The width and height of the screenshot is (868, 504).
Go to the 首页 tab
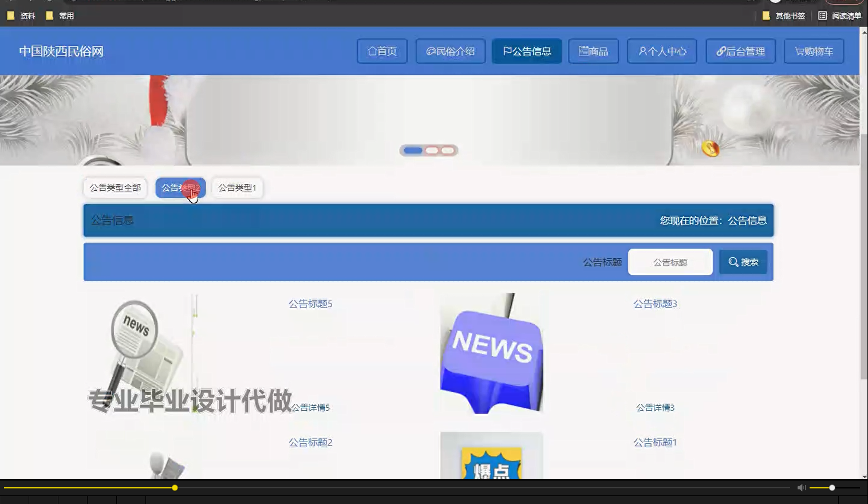[x=381, y=51]
